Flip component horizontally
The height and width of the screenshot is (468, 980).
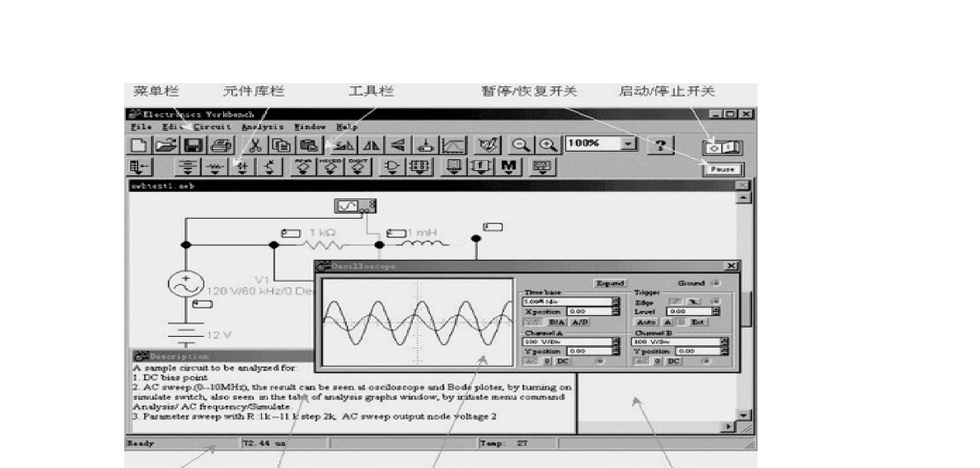(x=371, y=145)
